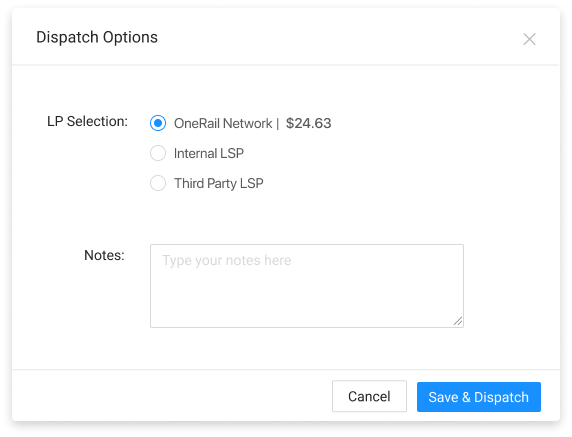Choose the Internal LSP radio option
The height and width of the screenshot is (437, 572).
point(158,153)
